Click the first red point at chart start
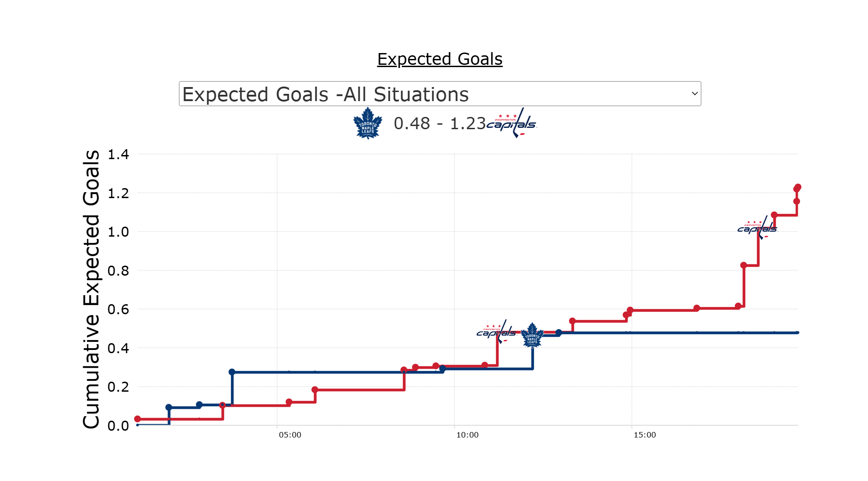The width and height of the screenshot is (868, 481). 138,419
